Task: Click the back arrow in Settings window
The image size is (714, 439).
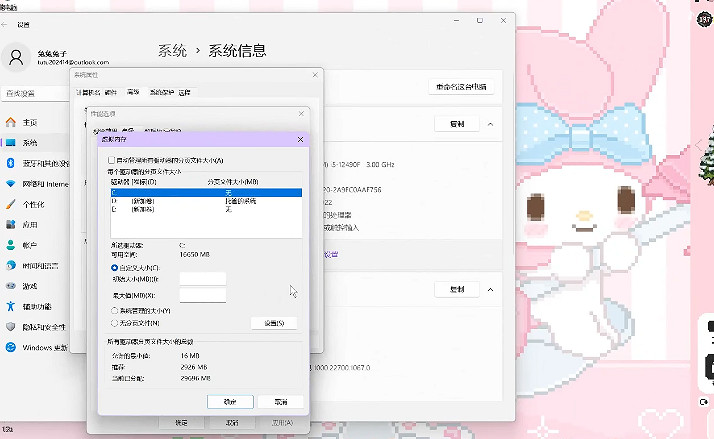Action: 4,25
